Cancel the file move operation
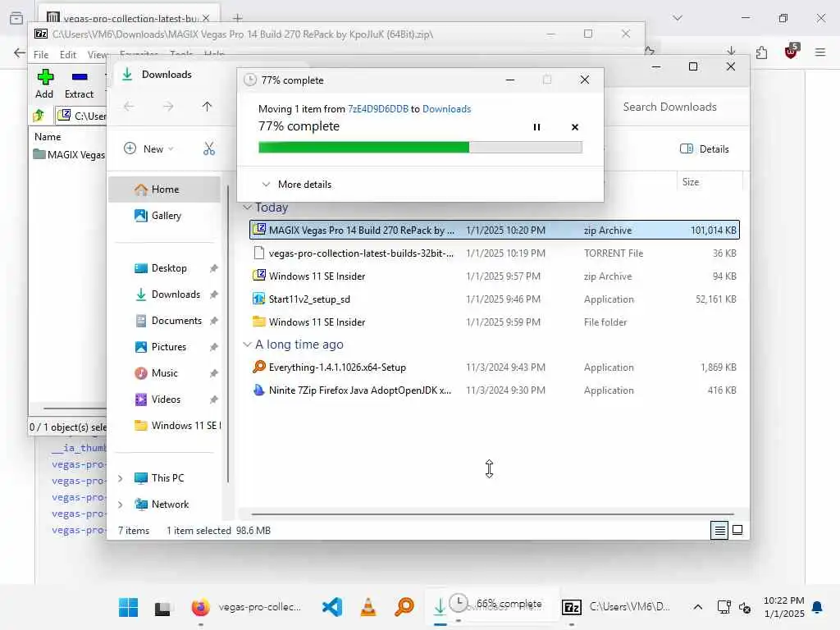Viewport: 840px width, 630px height. click(x=575, y=127)
